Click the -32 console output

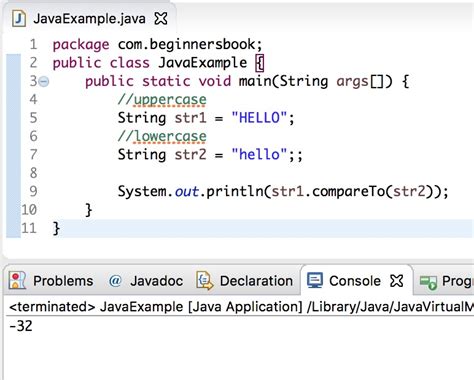pos(21,326)
